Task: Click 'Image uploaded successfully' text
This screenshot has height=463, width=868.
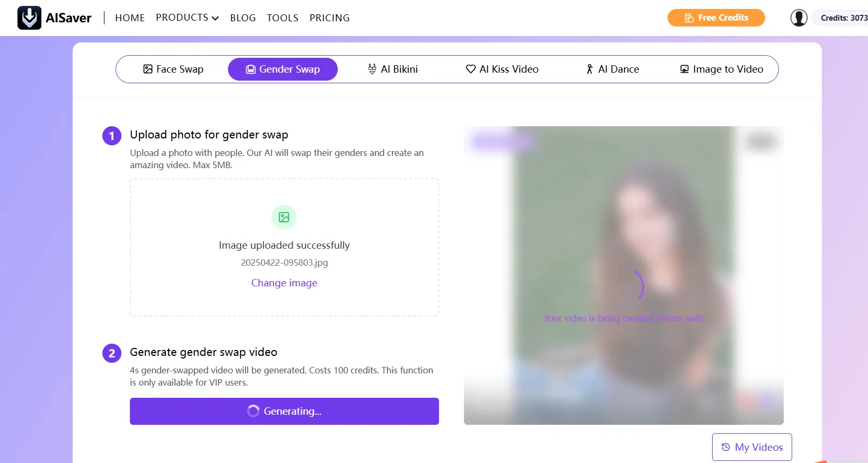Action: click(284, 245)
